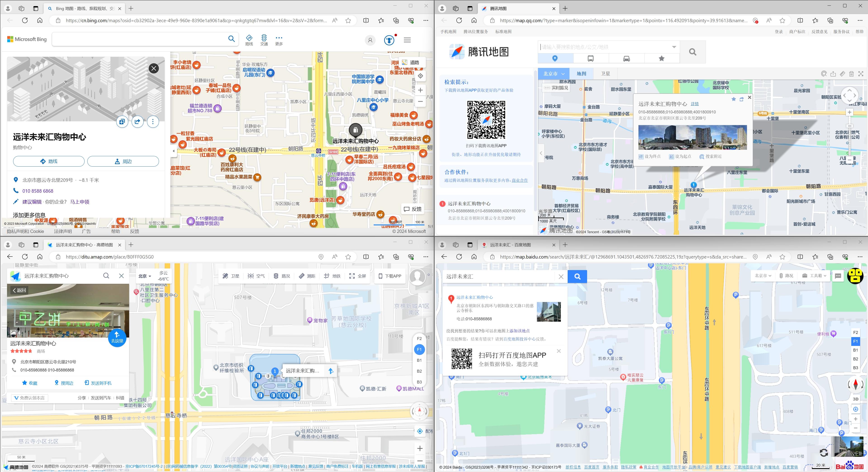This screenshot has height=472, width=868.
Task: Click 收藏 favorite in Amap panel
Action: pos(30,383)
